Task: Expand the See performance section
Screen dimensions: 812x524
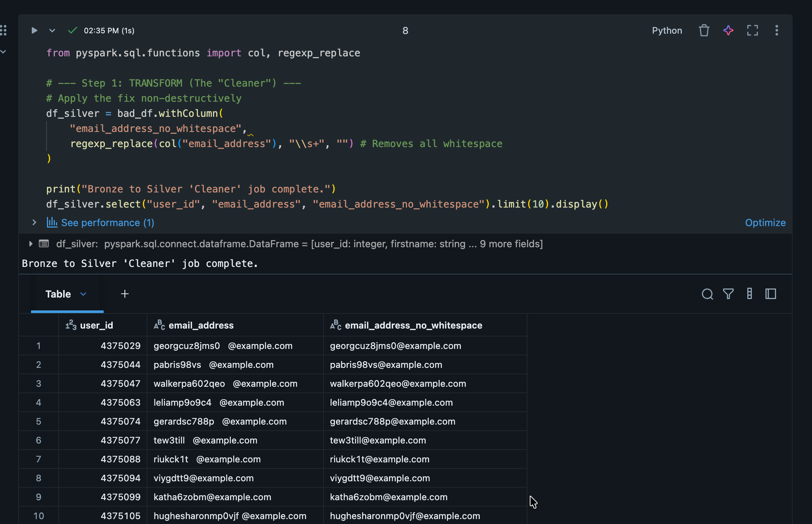Action: 34,222
